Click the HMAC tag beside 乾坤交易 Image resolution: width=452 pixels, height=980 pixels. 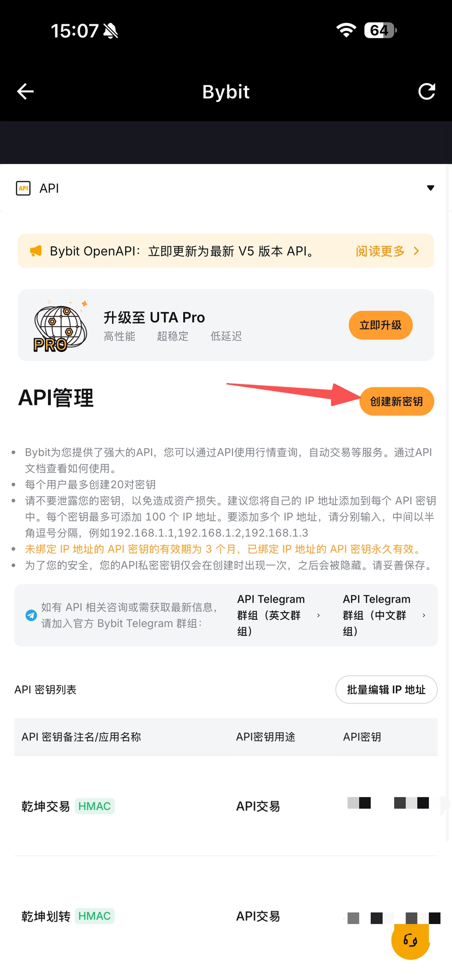coord(94,806)
